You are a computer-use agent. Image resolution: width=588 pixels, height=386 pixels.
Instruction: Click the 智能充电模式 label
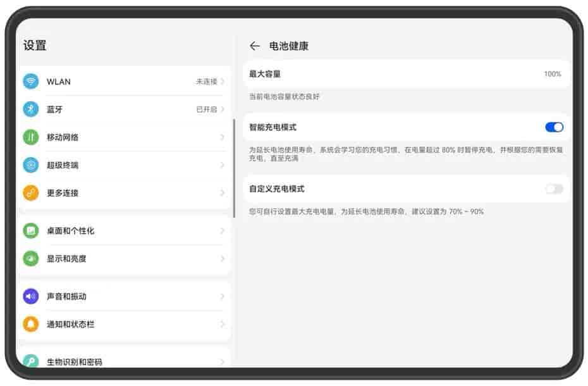coord(273,127)
